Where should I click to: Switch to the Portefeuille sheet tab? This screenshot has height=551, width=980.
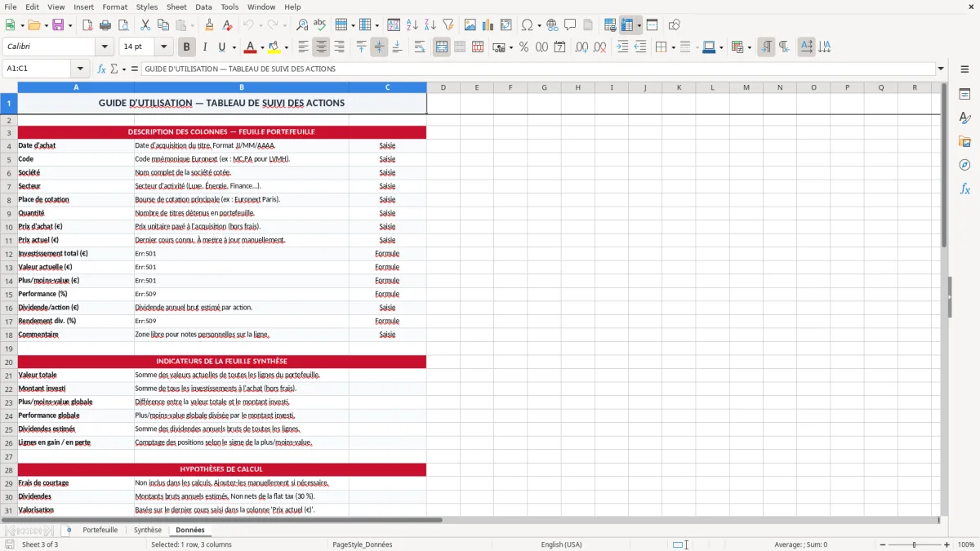(x=100, y=531)
